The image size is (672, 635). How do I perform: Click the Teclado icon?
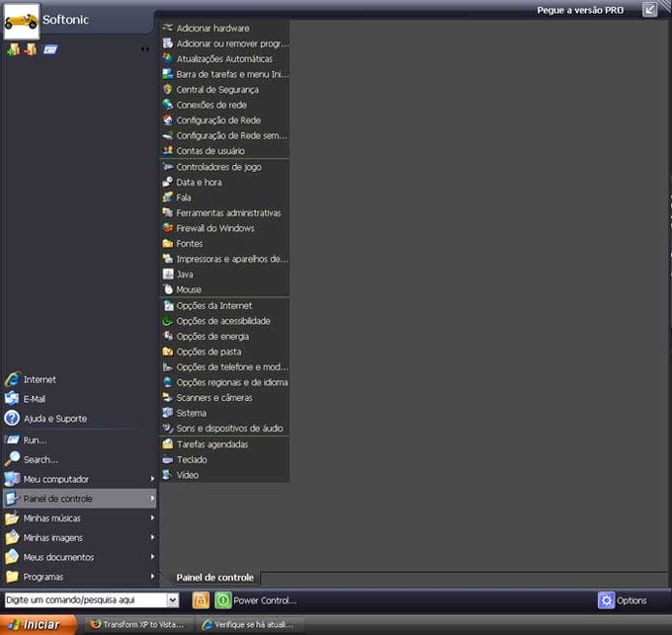[168, 459]
